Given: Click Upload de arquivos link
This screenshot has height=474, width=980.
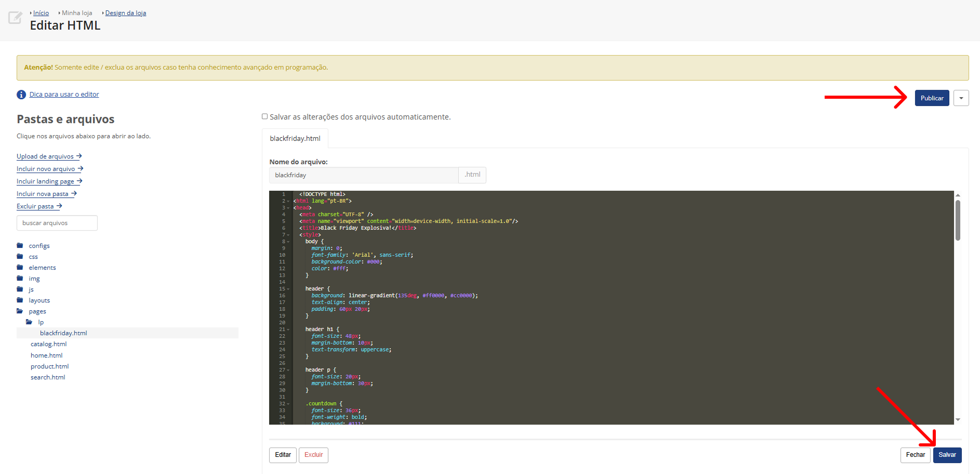Looking at the screenshot, I should [49, 156].
